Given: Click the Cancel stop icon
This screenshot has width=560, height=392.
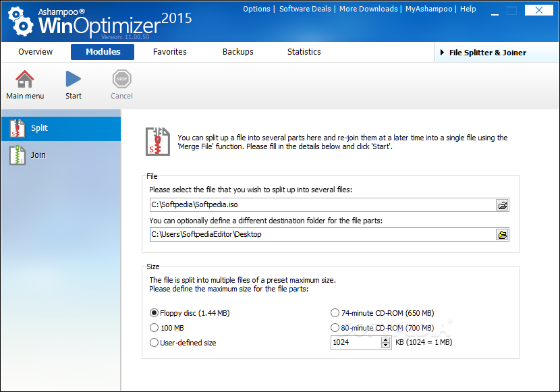Looking at the screenshot, I should pos(122,79).
